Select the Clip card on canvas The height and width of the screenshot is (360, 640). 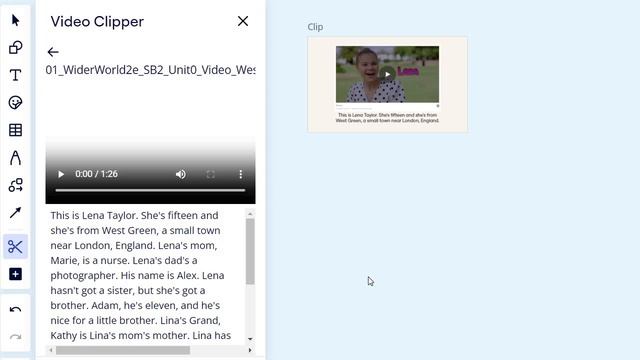coord(387,84)
